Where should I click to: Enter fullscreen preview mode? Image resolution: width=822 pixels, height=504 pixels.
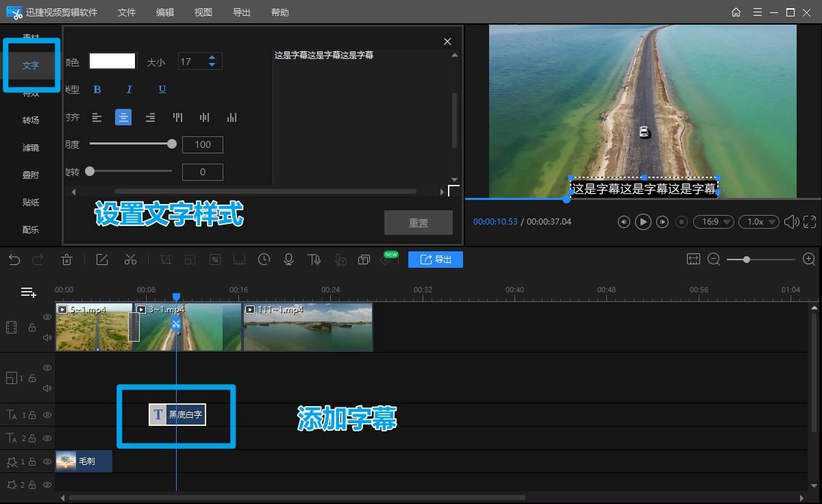(x=810, y=222)
